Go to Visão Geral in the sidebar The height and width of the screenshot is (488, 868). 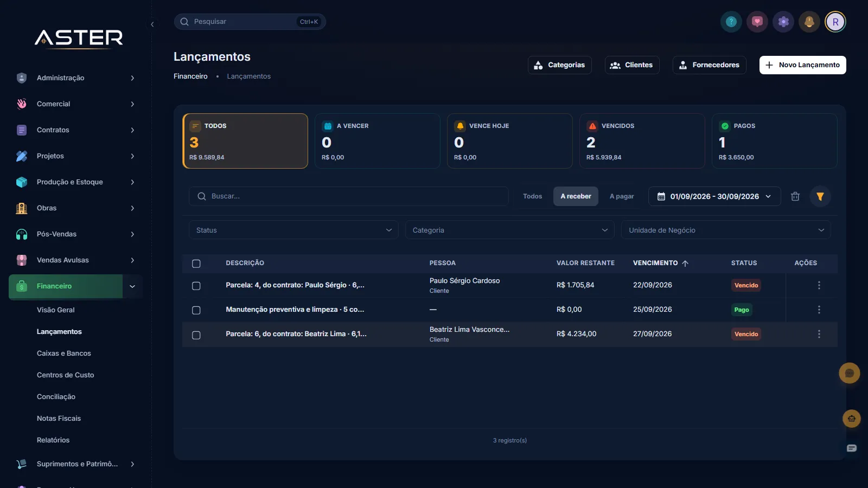[x=56, y=310]
